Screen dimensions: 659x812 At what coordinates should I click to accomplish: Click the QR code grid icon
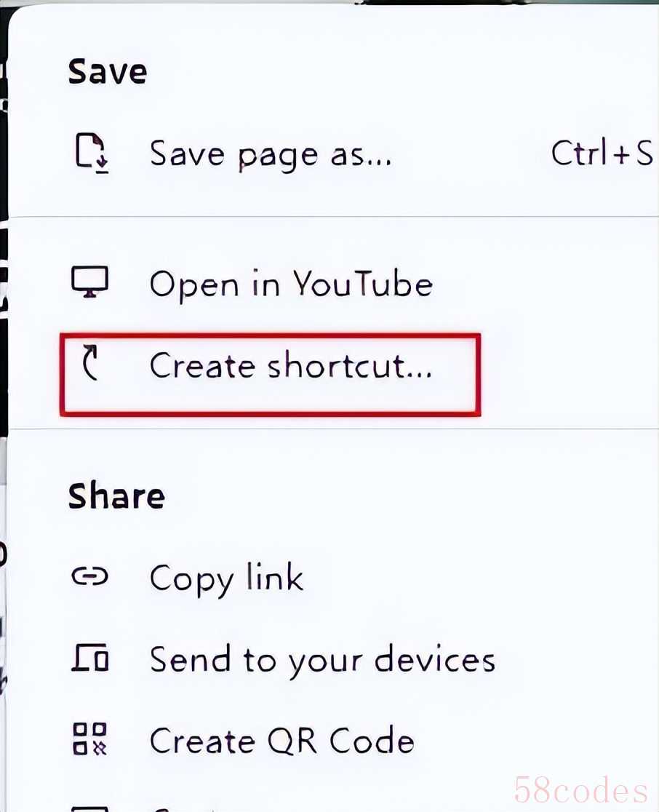coord(90,739)
